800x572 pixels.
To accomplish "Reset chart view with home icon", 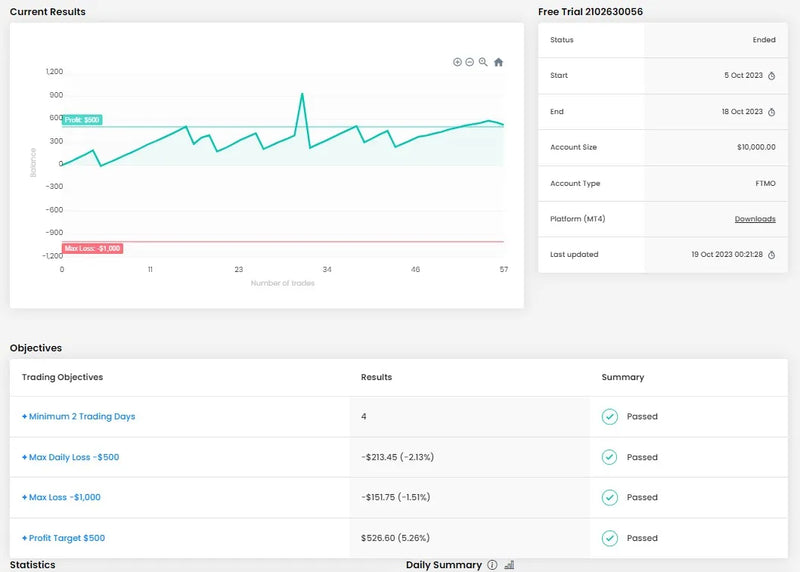I will tap(498, 62).
